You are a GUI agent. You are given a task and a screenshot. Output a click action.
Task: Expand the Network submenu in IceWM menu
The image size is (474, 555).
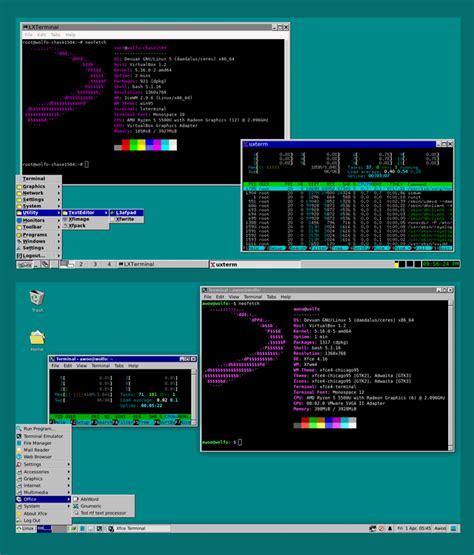(x=39, y=193)
